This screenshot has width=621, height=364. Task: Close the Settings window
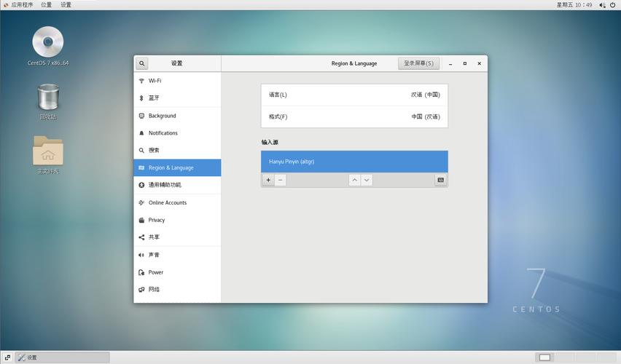479,63
